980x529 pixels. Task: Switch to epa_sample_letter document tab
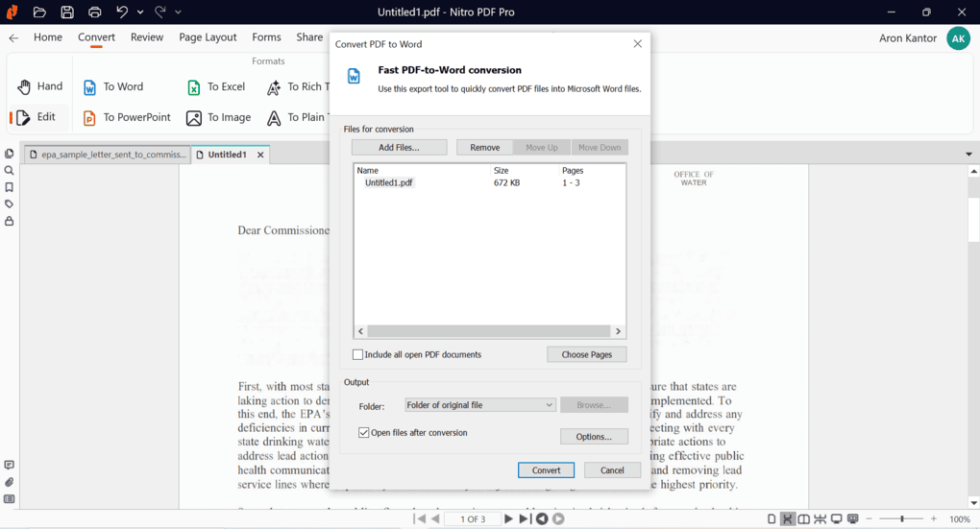pos(109,155)
